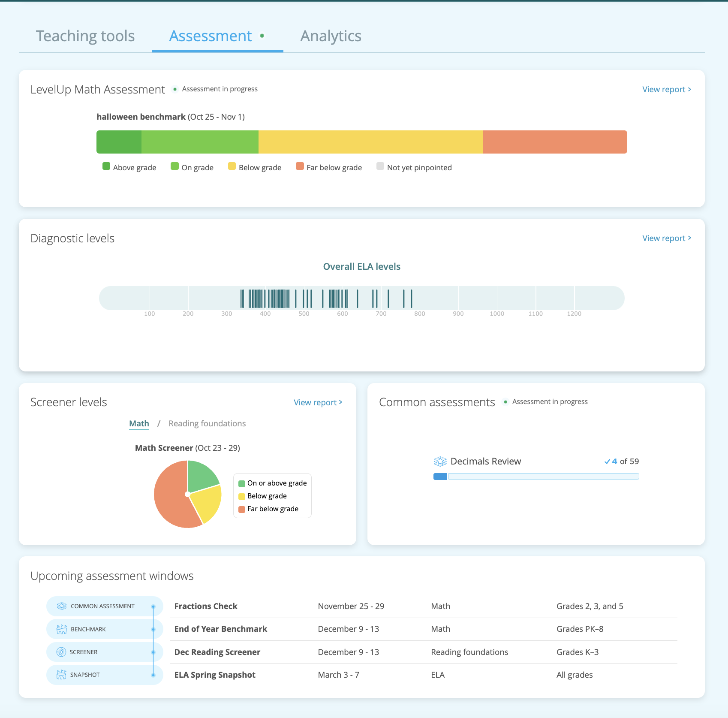This screenshot has width=728, height=718.
Task: Expand the LevelUp Math Assessment report chevron
Action: 690,89
